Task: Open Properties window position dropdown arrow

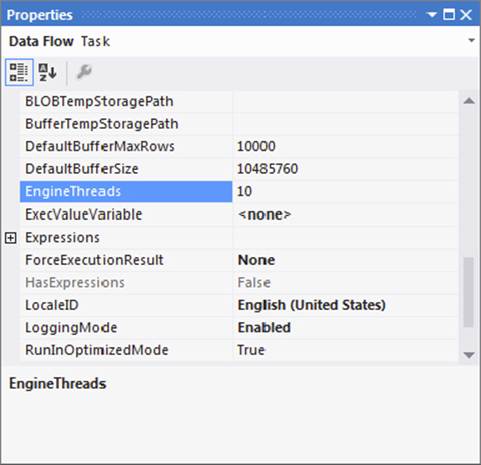Action: pos(432,15)
